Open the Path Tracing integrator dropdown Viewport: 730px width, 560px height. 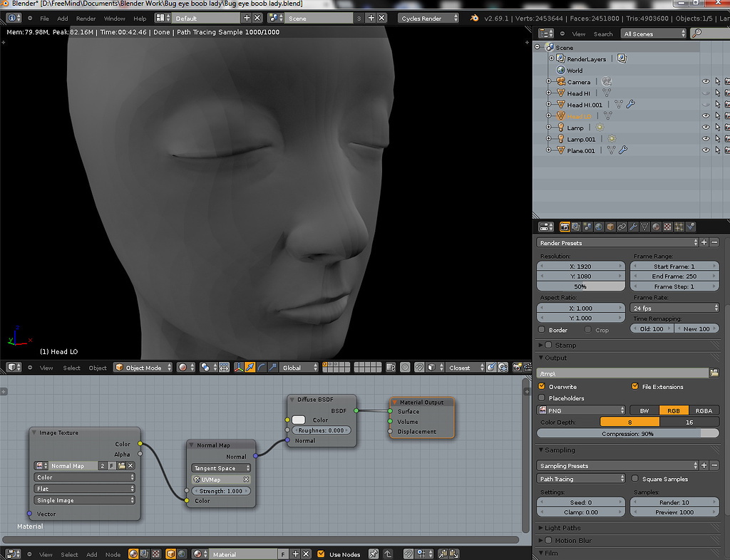pos(581,479)
